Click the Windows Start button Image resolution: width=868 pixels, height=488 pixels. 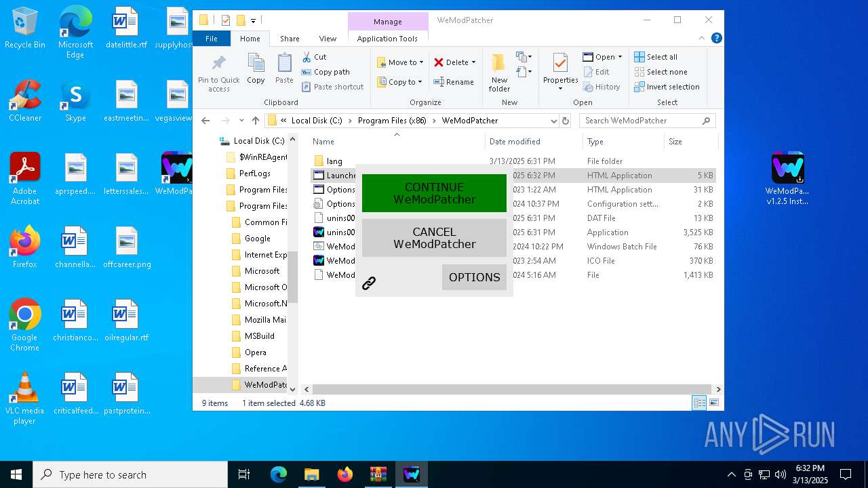tap(16, 474)
